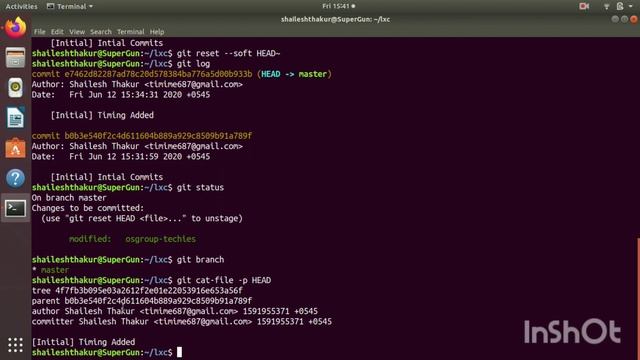
Task: Launch Rhythmbox from the dock
Action: [16, 87]
